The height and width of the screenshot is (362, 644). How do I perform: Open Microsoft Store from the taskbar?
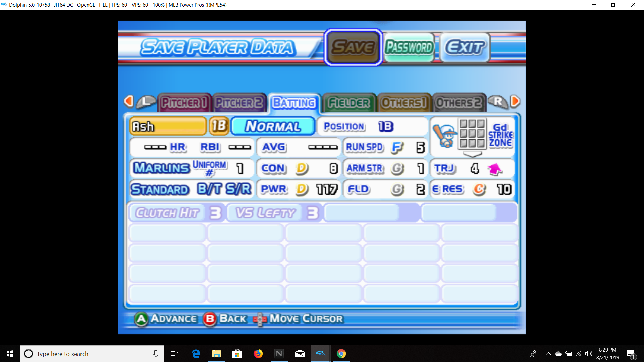[237, 354]
